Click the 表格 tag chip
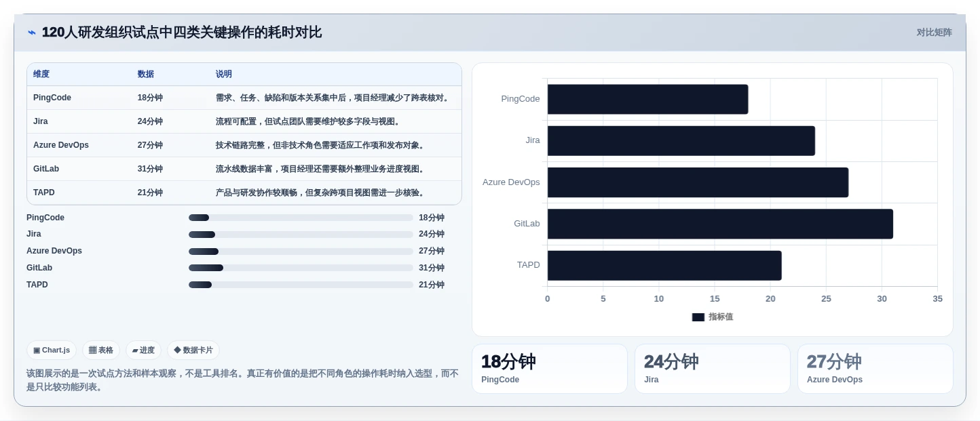The image size is (980, 421). click(101, 350)
